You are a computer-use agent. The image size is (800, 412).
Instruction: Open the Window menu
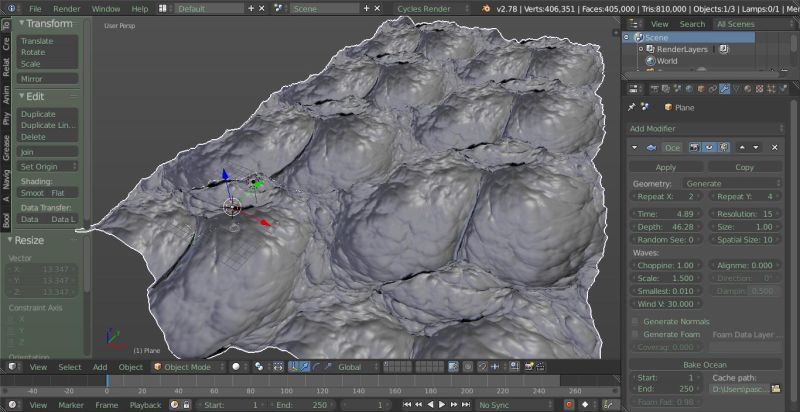[x=106, y=9]
